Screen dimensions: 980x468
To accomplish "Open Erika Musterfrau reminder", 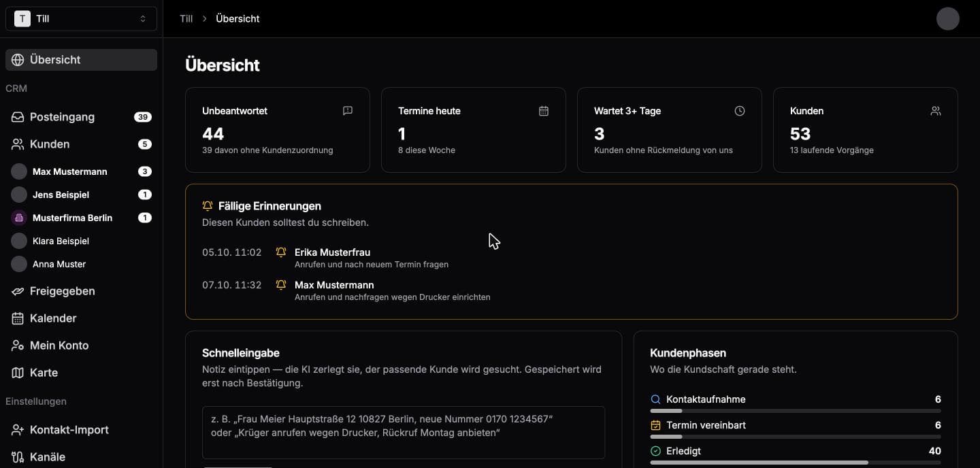I will coord(572,258).
